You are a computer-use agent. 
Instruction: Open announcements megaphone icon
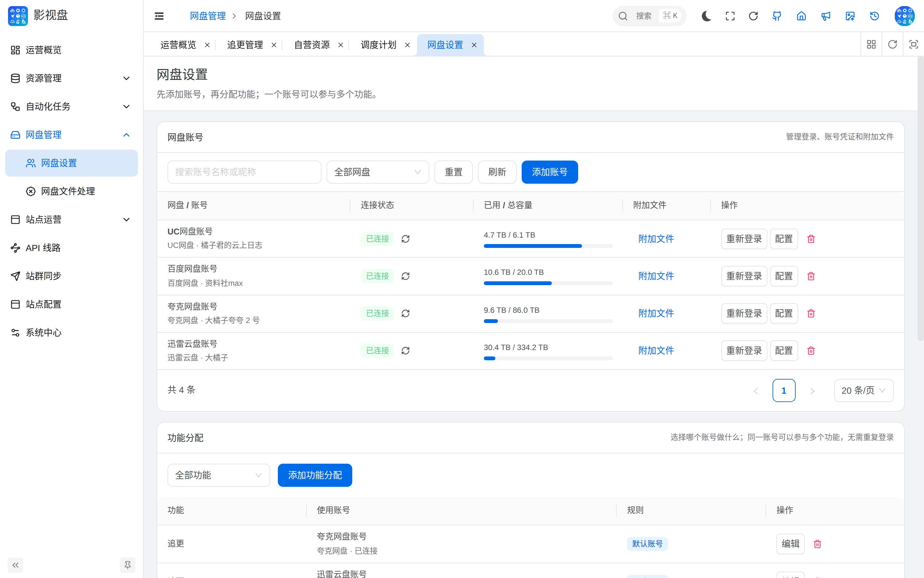[826, 16]
